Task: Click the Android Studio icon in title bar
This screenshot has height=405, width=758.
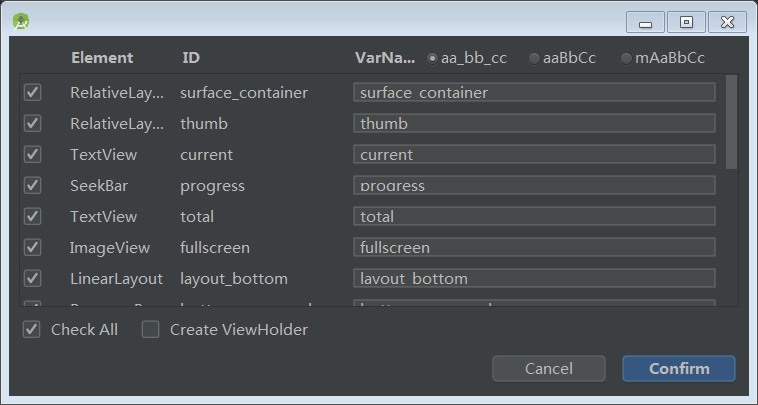Action: 21,21
